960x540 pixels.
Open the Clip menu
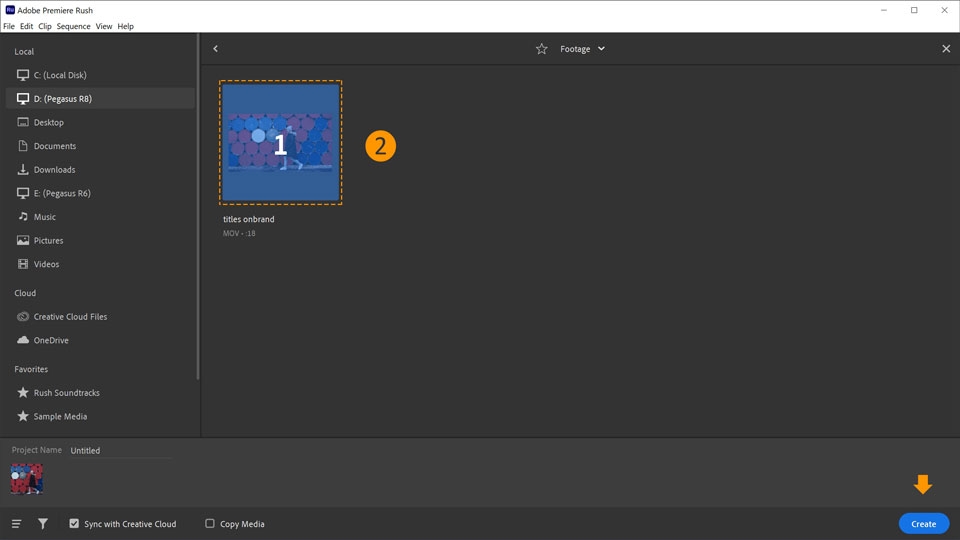(x=45, y=26)
